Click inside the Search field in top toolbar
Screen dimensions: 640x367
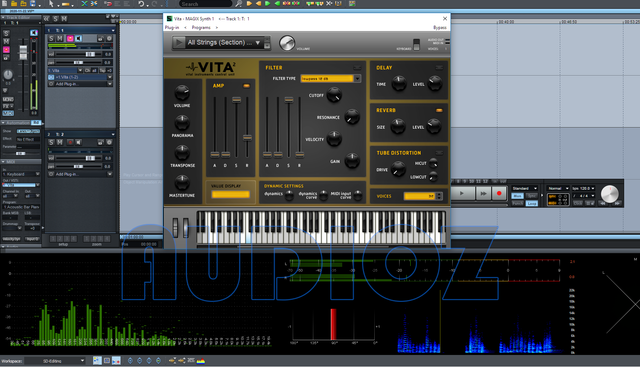[x=206, y=3]
